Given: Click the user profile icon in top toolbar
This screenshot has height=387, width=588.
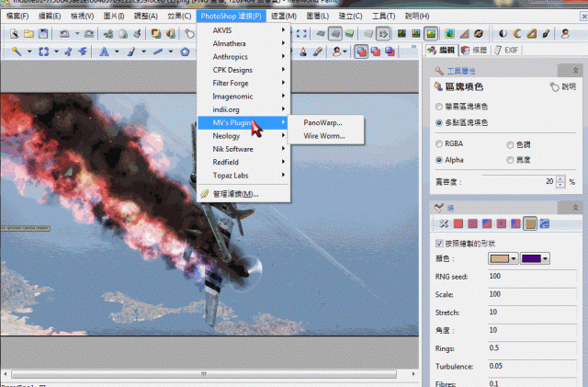Looking at the screenshot, I should click(x=565, y=34).
